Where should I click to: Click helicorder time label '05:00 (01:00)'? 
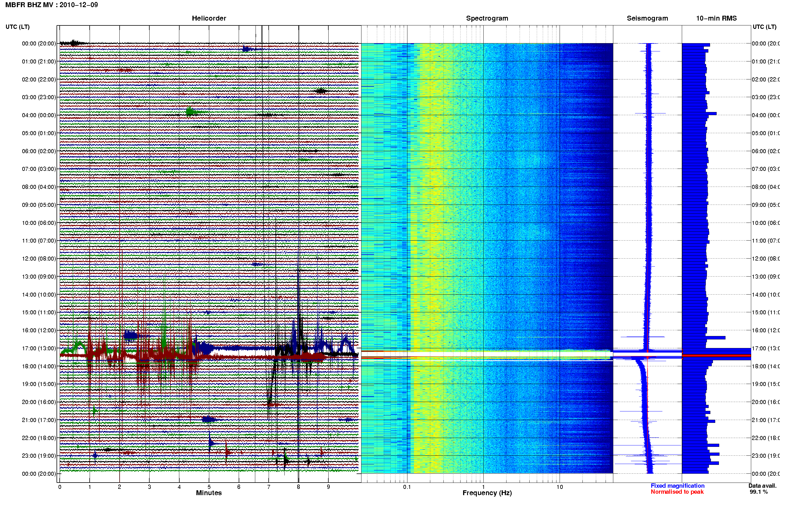coord(39,133)
